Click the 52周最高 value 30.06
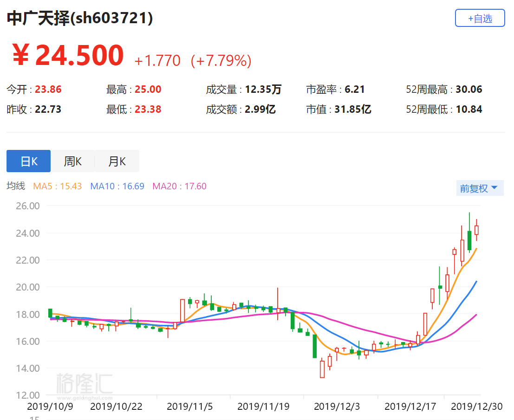Image resolution: width=514 pixels, height=420 pixels. pos(469,89)
